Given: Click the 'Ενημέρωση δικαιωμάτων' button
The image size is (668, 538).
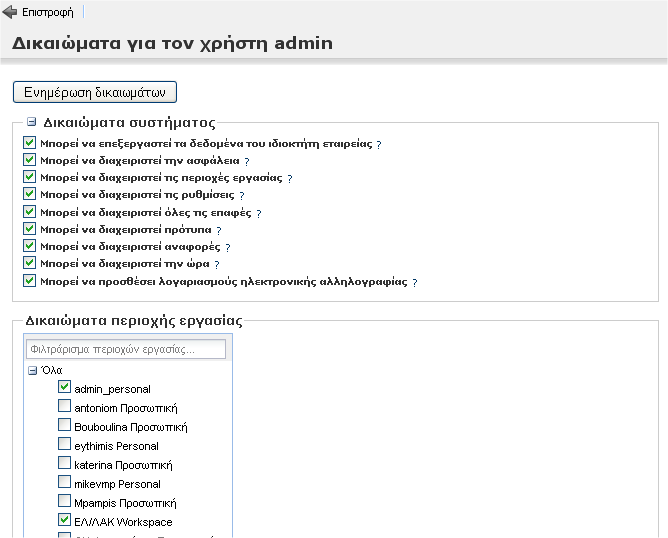Looking at the screenshot, I should (95, 92).
